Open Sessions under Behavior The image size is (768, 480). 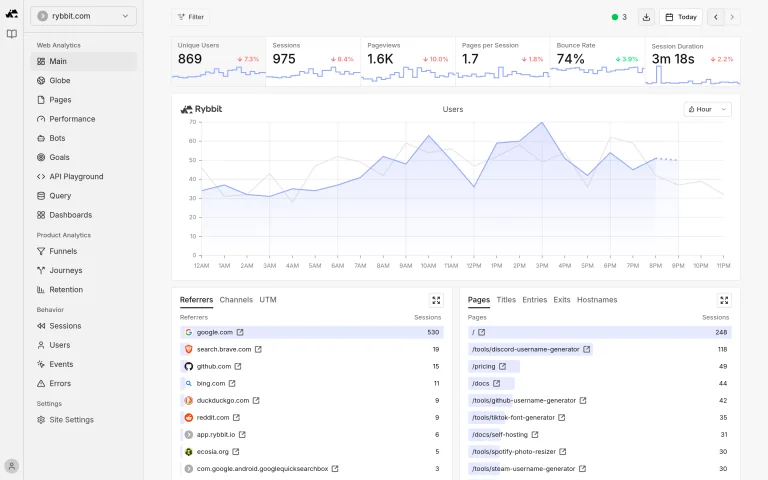(83, 326)
